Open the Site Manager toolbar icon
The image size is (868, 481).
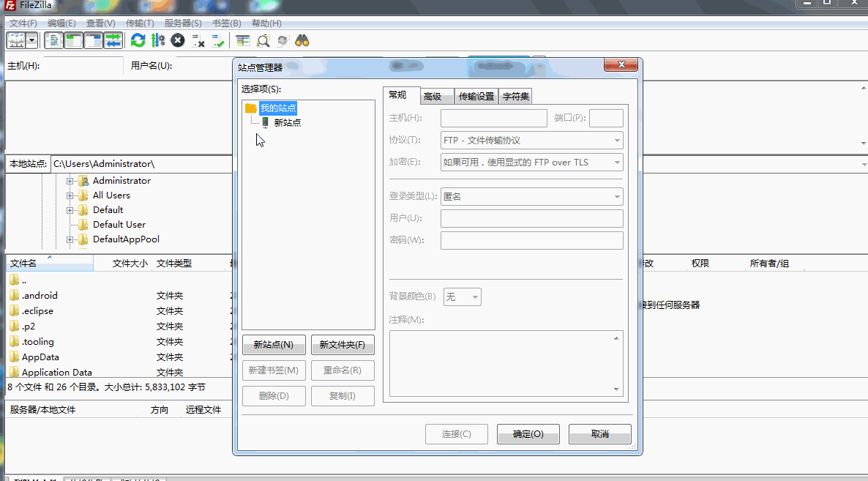[16, 40]
